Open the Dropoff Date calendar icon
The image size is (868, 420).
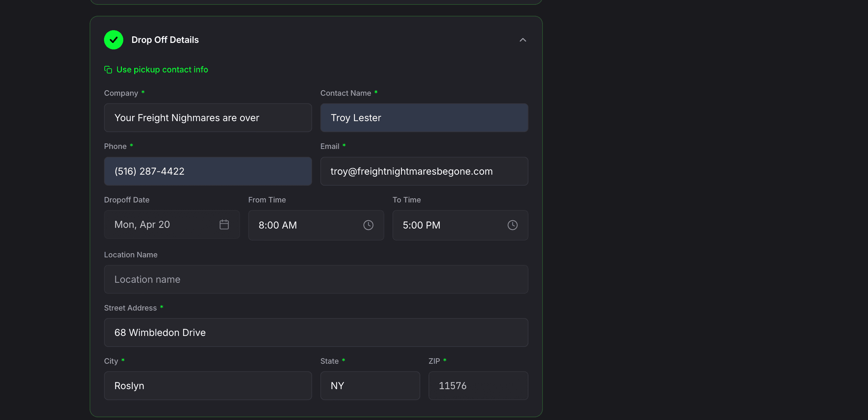coord(224,224)
